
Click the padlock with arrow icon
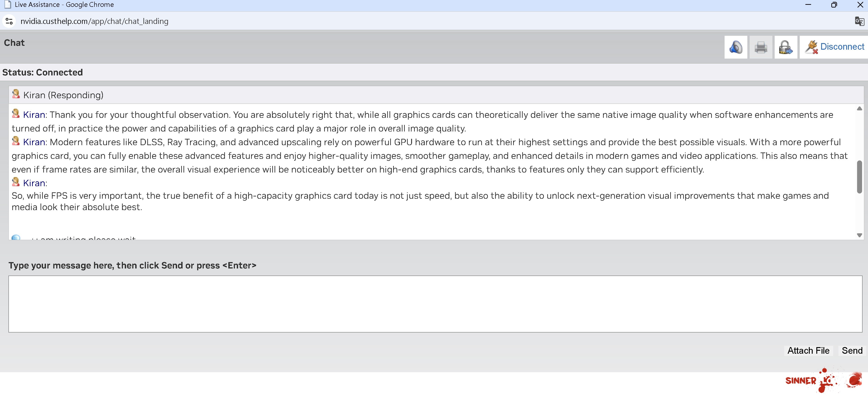(x=785, y=47)
